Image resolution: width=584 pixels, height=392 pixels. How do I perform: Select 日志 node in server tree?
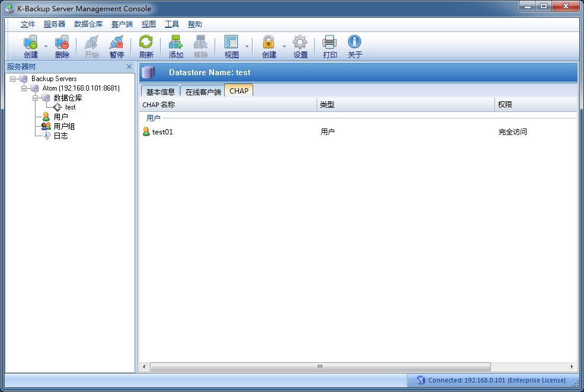(x=60, y=136)
